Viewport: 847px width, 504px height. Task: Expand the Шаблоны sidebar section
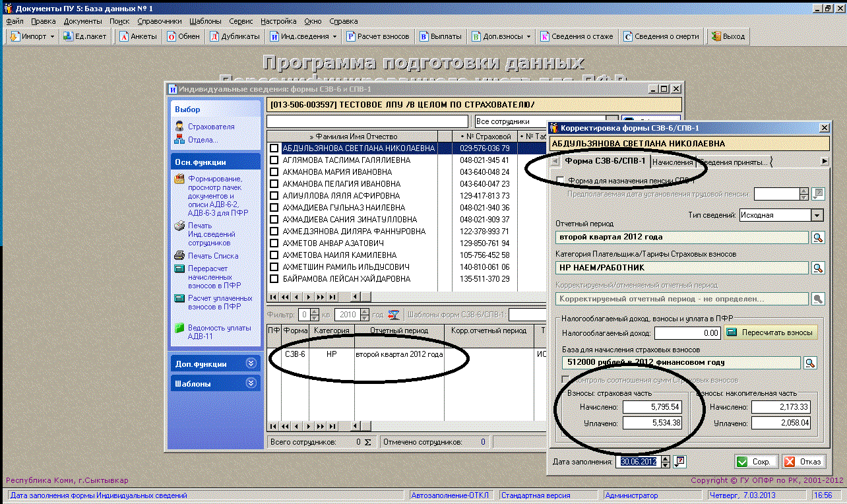pyautogui.click(x=250, y=383)
